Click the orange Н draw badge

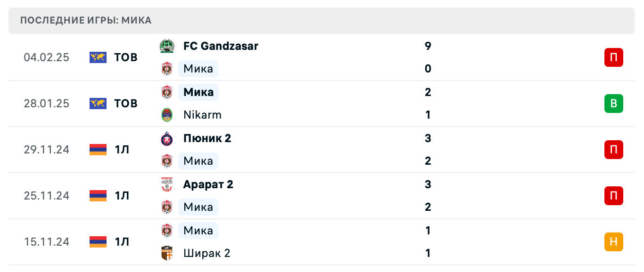tap(613, 242)
